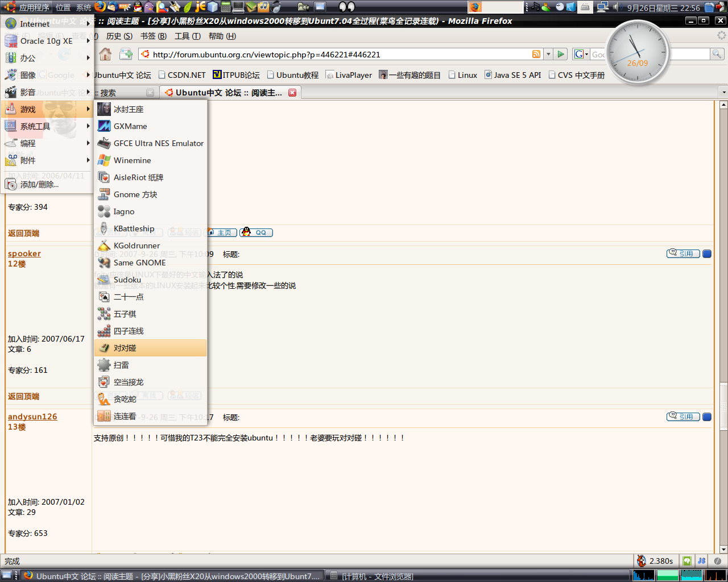Viewport: 728px width, 582px height.
Task: Open the tab list dropdown arrow
Action: 723,92
